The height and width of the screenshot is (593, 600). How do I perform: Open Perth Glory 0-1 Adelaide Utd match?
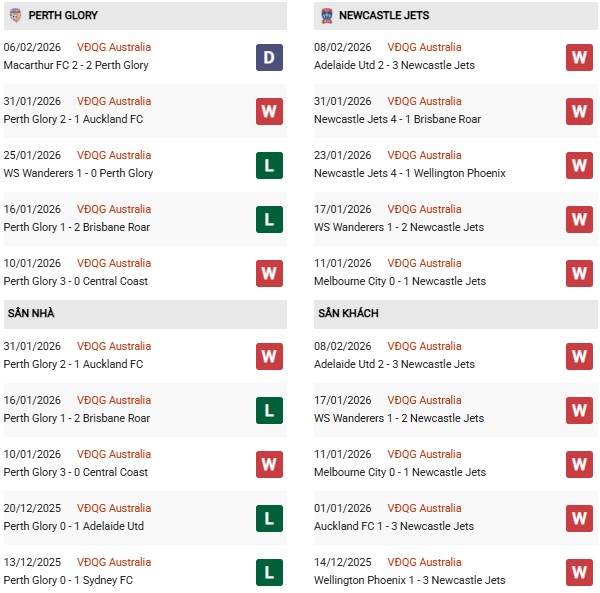click(x=74, y=526)
